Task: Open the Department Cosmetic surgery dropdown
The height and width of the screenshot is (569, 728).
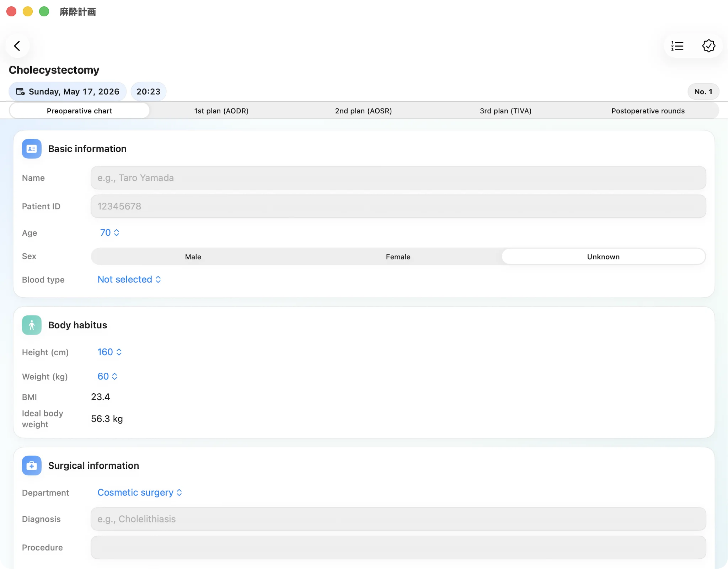Action: click(x=140, y=493)
